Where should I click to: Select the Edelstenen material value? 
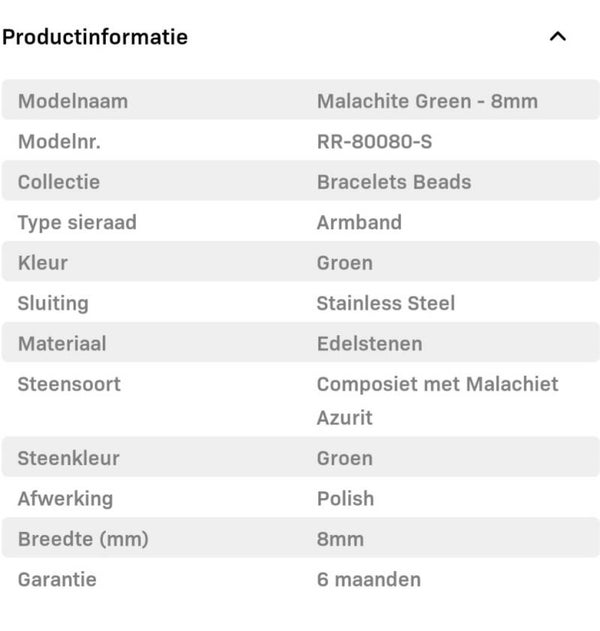point(369,343)
